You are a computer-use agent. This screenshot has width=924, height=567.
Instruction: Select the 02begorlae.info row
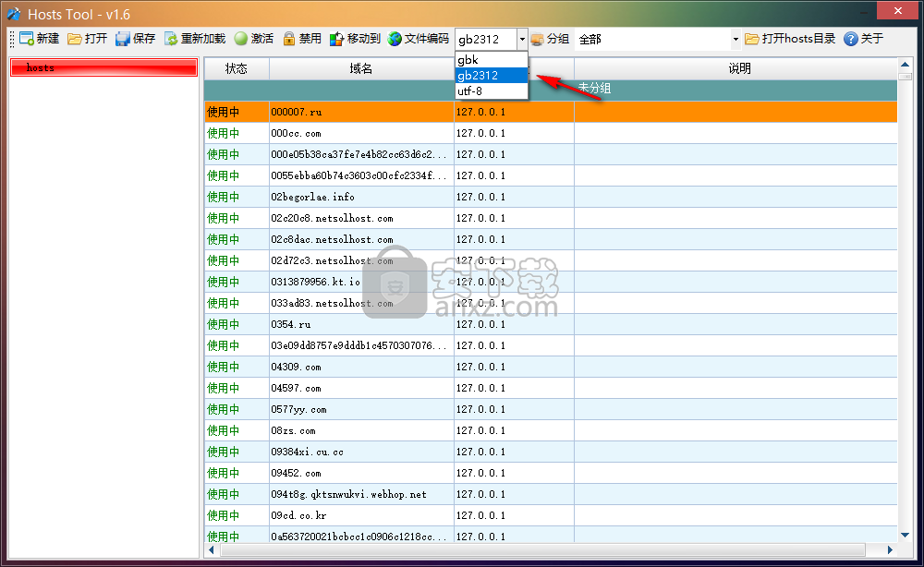[x=551, y=197]
